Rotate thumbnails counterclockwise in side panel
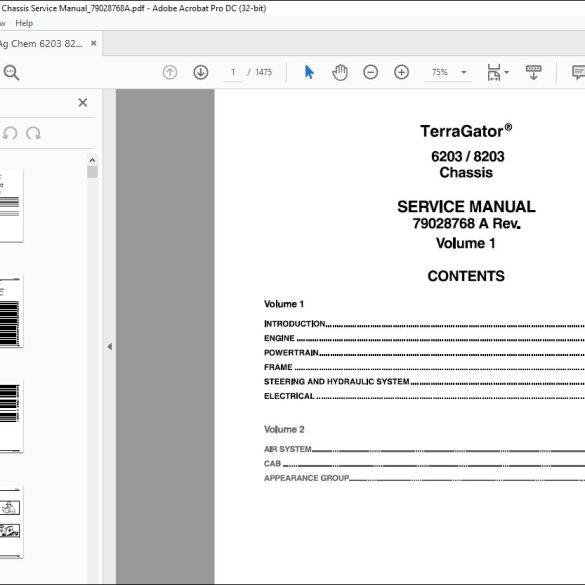The width and height of the screenshot is (585, 585). pos(10,133)
